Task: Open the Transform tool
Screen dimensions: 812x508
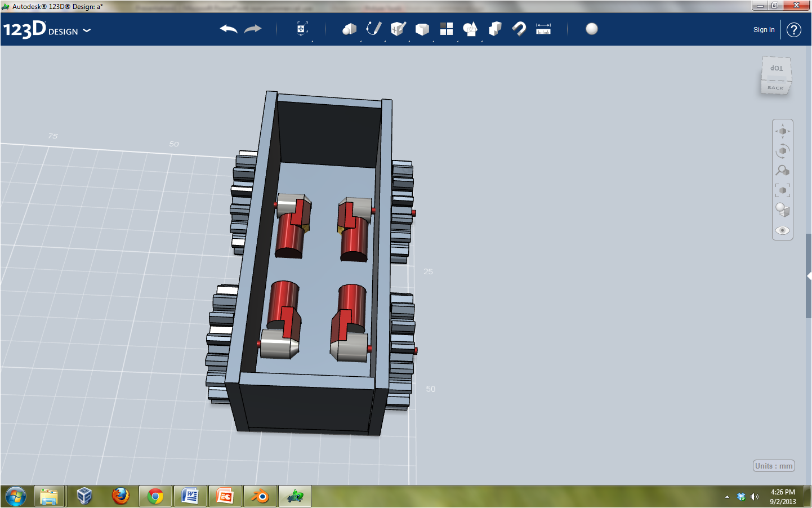Action: tap(302, 29)
